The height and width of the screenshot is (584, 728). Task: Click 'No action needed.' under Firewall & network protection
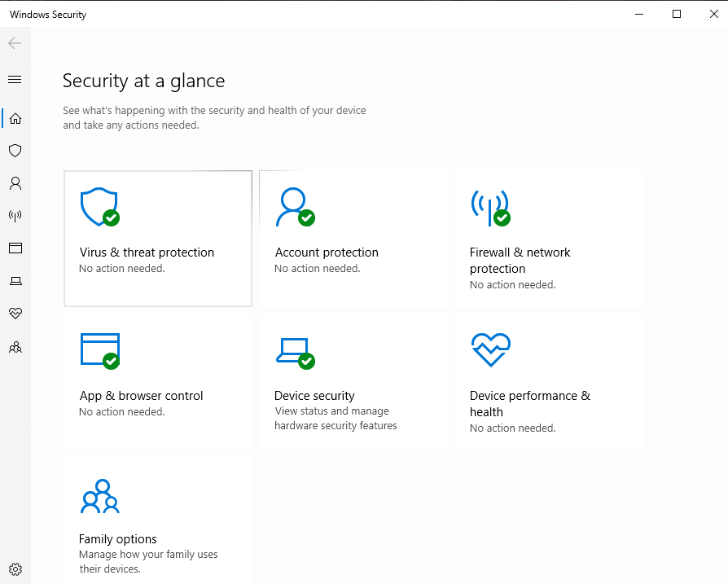(512, 284)
